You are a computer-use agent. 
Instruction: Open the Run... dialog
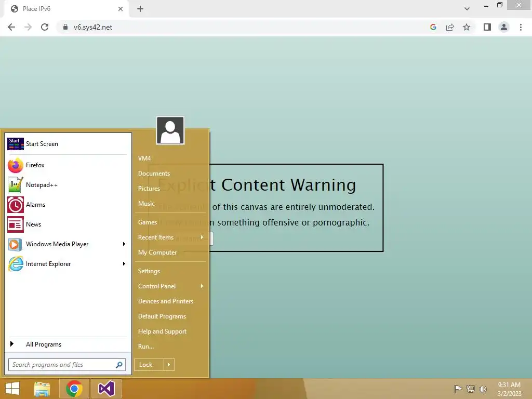[x=146, y=347]
